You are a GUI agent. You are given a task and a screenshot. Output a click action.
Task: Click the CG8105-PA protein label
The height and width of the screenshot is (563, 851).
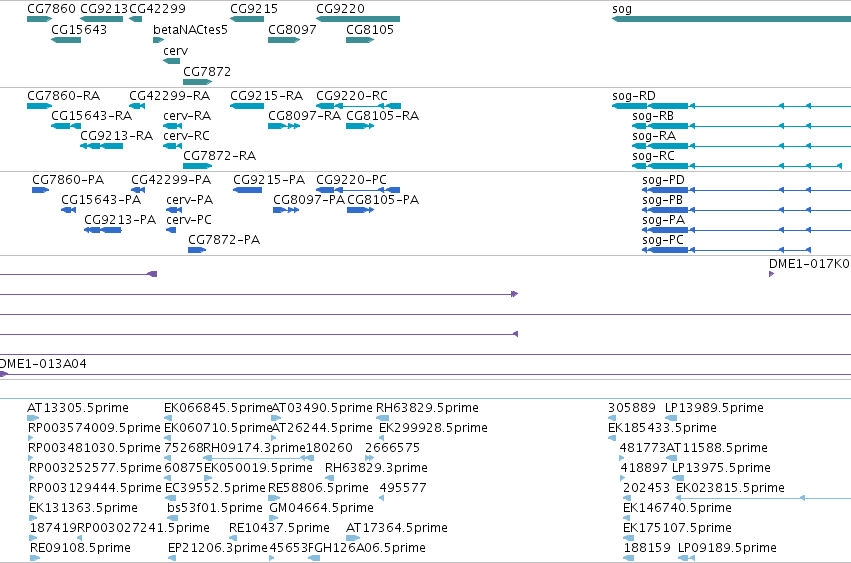[383, 200]
